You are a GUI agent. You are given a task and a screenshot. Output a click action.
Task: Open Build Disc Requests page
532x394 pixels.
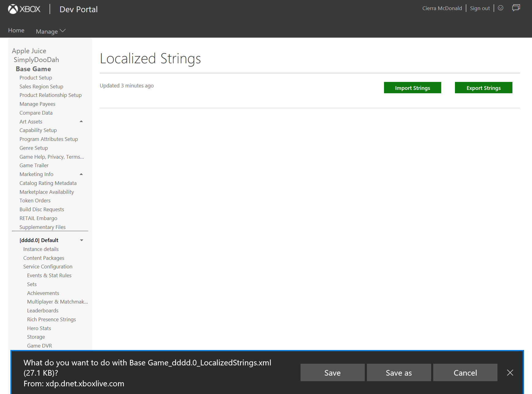[x=42, y=209]
